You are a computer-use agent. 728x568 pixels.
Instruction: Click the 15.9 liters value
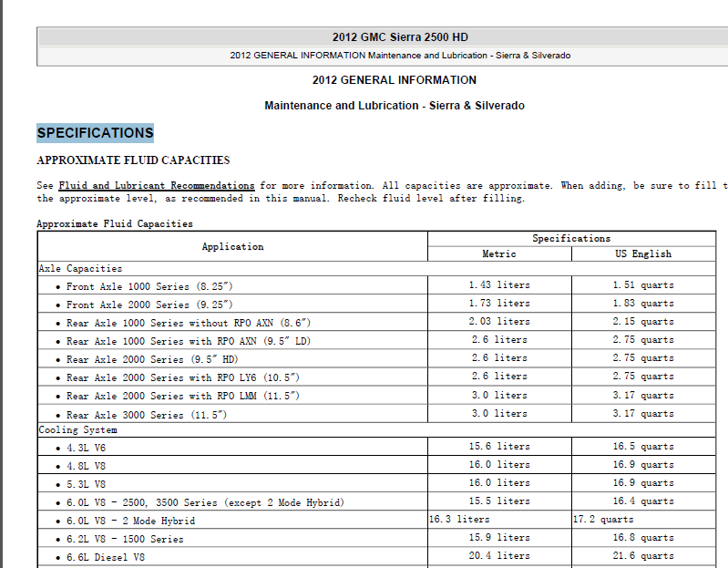(x=499, y=537)
